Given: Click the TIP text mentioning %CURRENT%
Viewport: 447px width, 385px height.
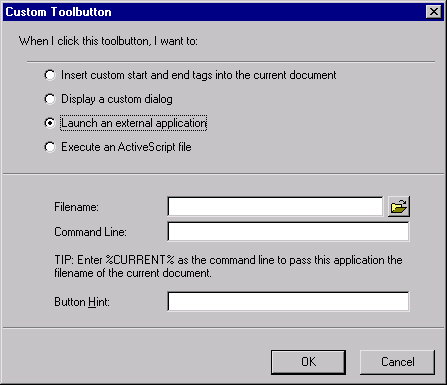Looking at the screenshot, I should click(228, 266).
